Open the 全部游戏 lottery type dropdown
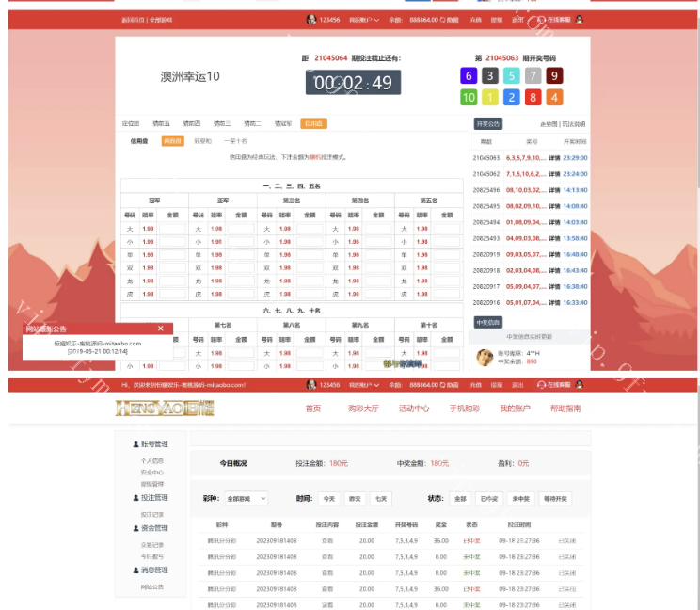The image size is (700, 610). click(x=247, y=499)
